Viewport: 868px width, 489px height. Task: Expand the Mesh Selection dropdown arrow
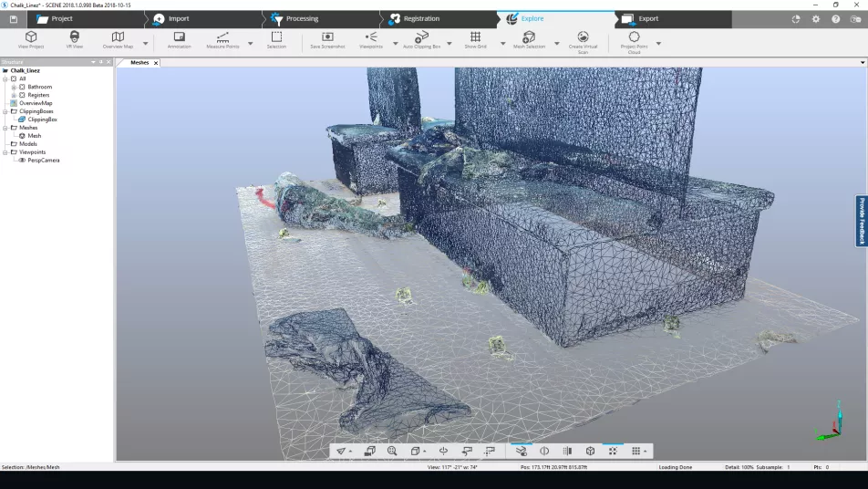(x=556, y=43)
